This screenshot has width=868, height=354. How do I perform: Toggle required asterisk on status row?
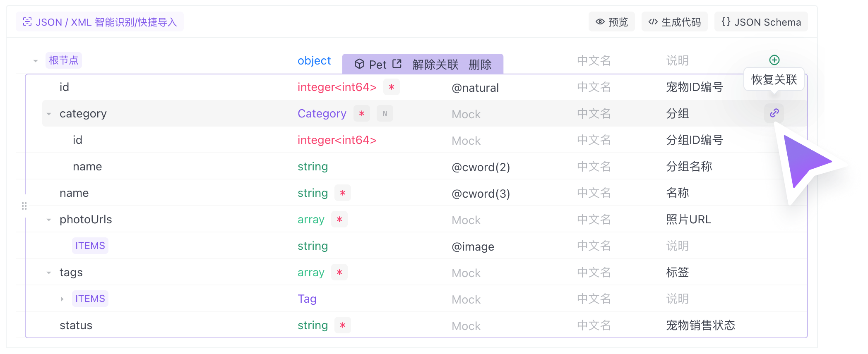pos(342,325)
